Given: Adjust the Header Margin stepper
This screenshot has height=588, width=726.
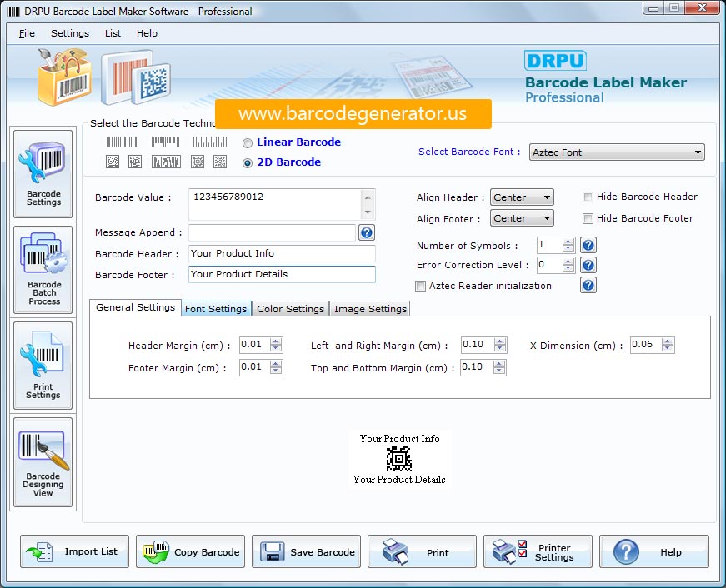Looking at the screenshot, I should 276,345.
